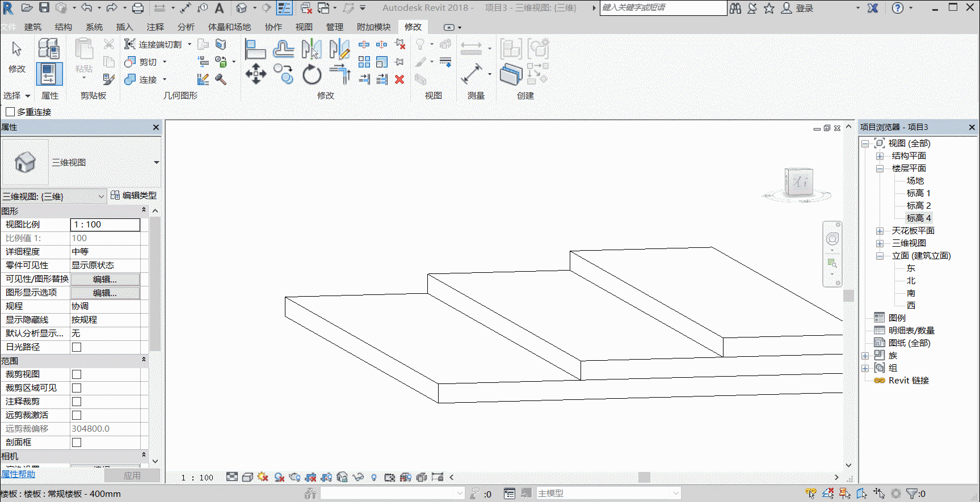Click the Print icon in quick access toolbar
Screen dimensions: 980x502
[x=137, y=8]
